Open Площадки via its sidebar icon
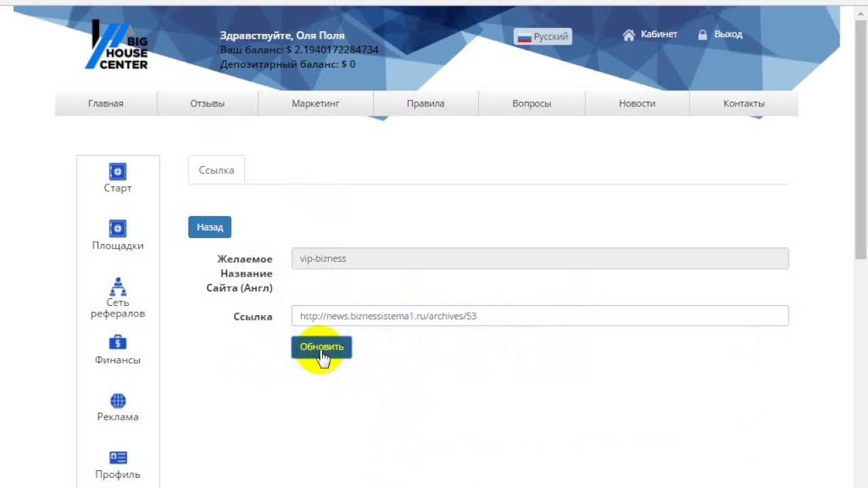Screen dimensions: 868x488 click(x=118, y=228)
